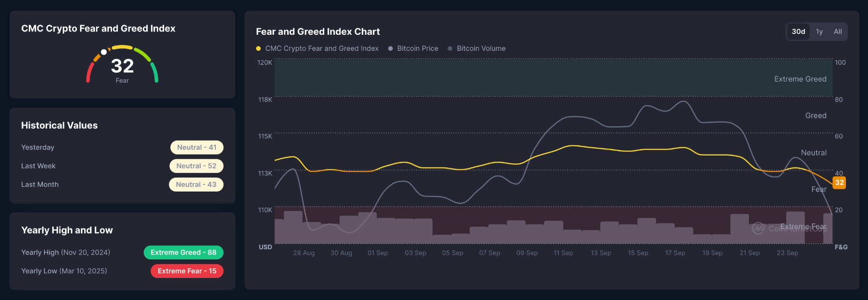Switch chart to 1y range
This screenshot has height=300, width=868.
point(819,32)
